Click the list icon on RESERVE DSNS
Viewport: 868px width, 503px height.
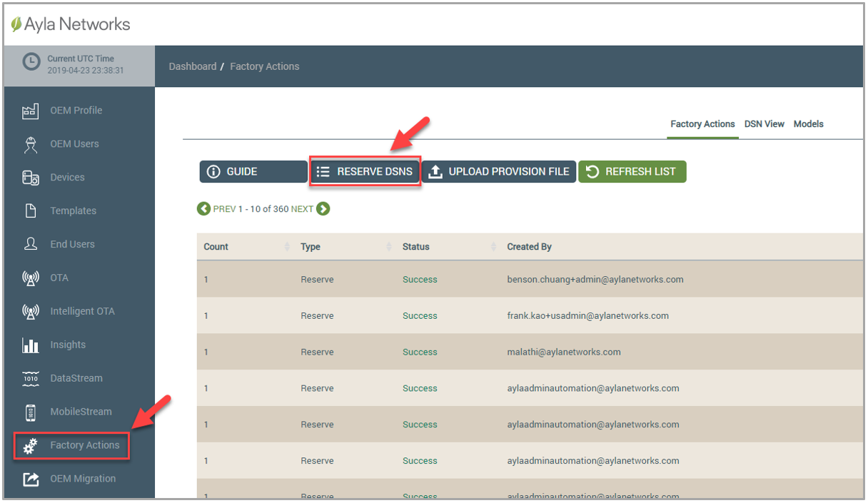click(323, 172)
